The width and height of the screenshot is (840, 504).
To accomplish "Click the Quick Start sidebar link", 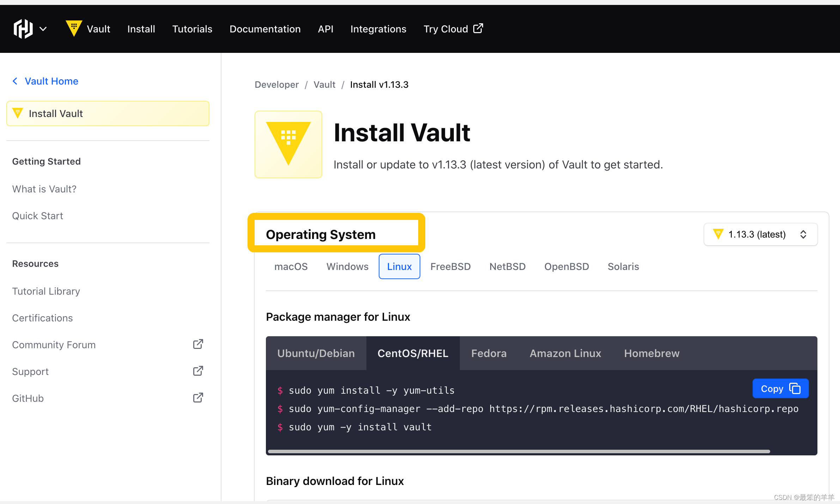I will tap(38, 215).
